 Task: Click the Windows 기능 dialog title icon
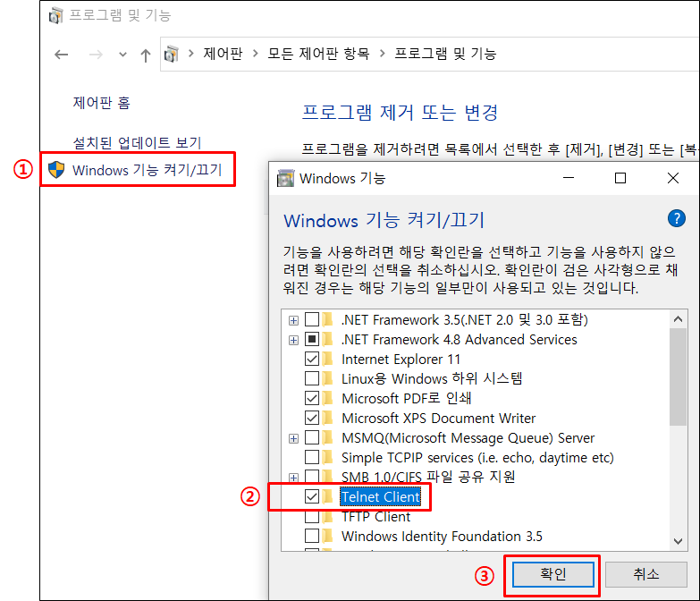pyautogui.click(x=286, y=178)
